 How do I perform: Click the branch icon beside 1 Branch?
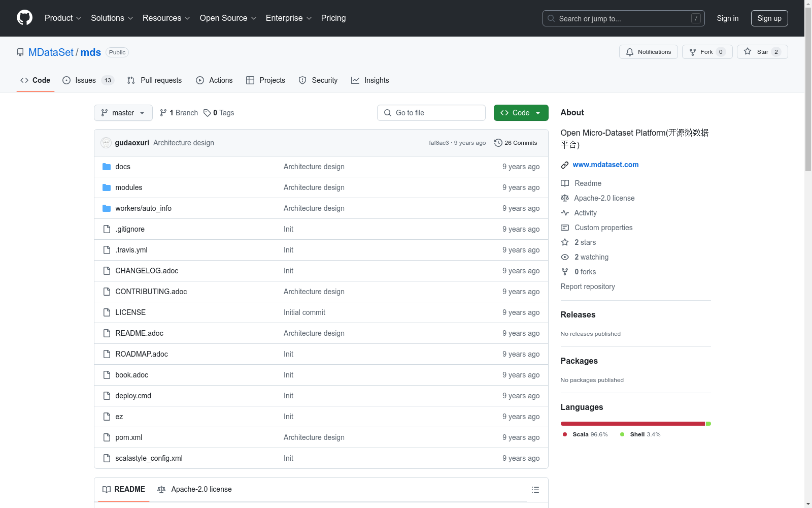163,113
